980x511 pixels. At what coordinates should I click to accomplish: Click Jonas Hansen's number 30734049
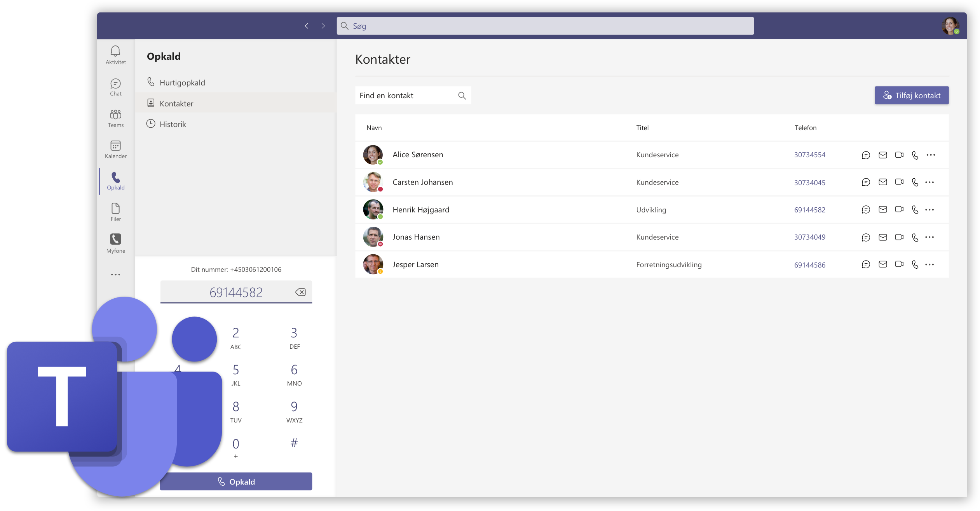pyautogui.click(x=809, y=237)
